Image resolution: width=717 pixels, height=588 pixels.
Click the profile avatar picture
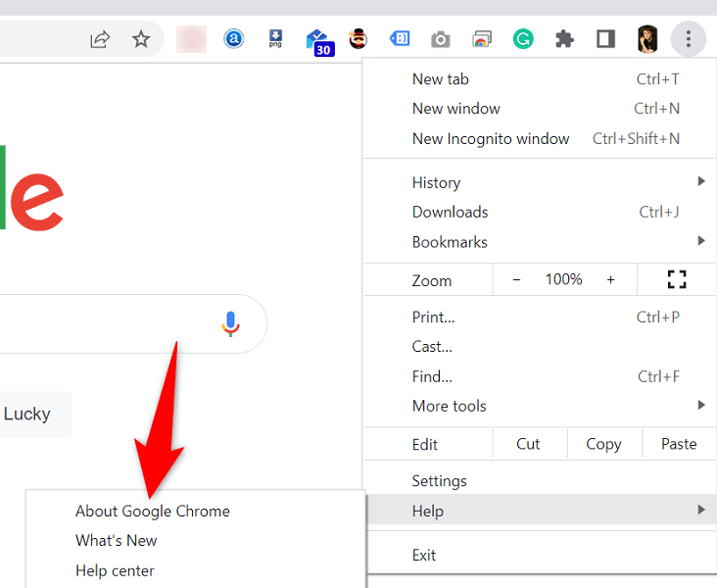[x=647, y=39]
